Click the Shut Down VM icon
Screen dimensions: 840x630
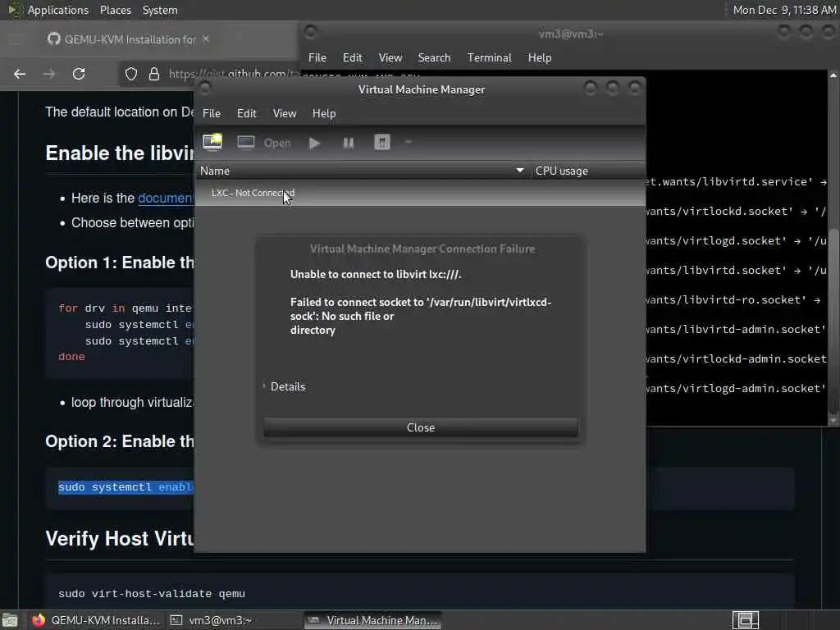coord(382,143)
